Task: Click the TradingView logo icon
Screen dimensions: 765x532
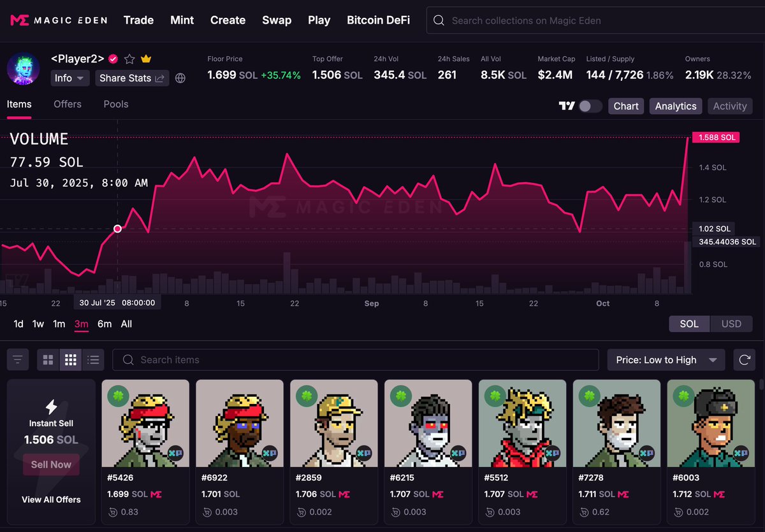Action: pyautogui.click(x=567, y=106)
